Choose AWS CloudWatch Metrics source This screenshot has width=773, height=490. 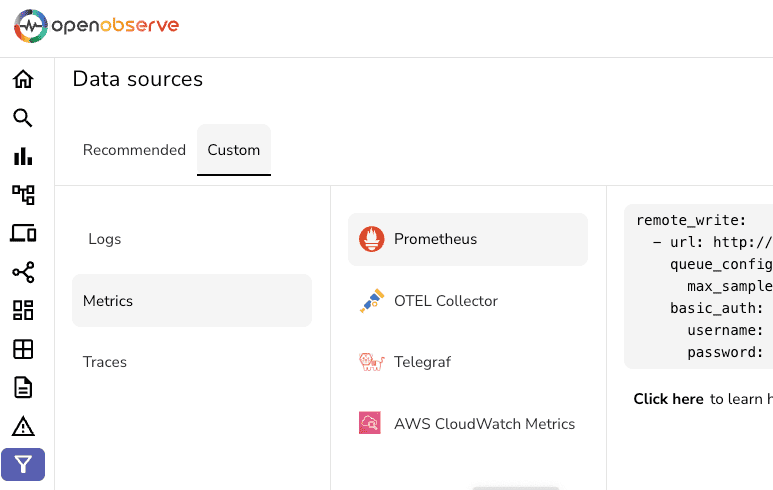(484, 424)
